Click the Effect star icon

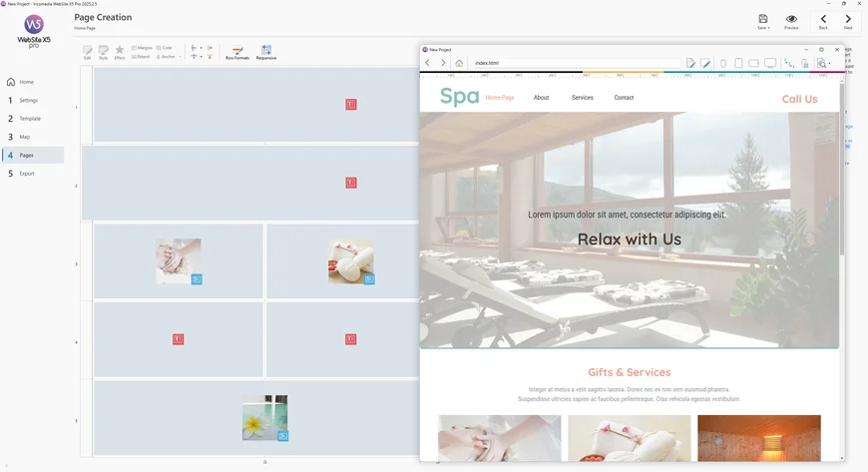click(120, 51)
